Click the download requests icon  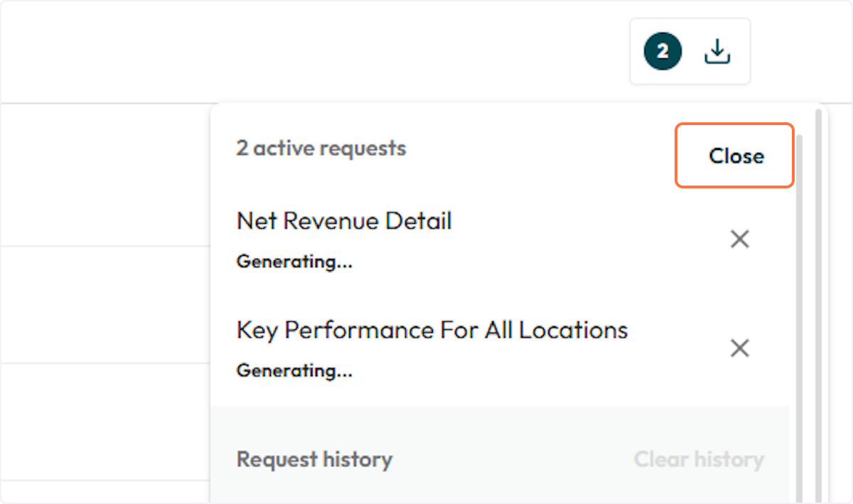click(717, 51)
